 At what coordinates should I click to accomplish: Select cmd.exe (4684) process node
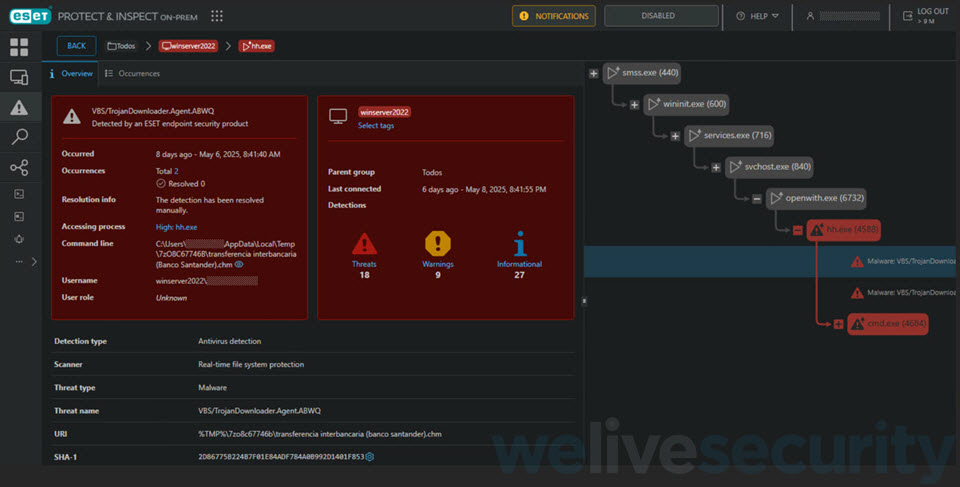pyautogui.click(x=888, y=323)
